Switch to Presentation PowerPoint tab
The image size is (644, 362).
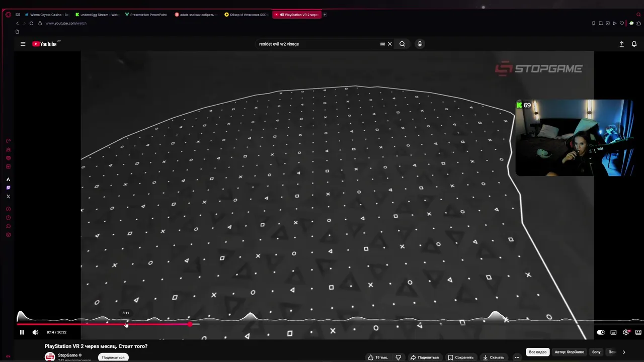(146, 15)
